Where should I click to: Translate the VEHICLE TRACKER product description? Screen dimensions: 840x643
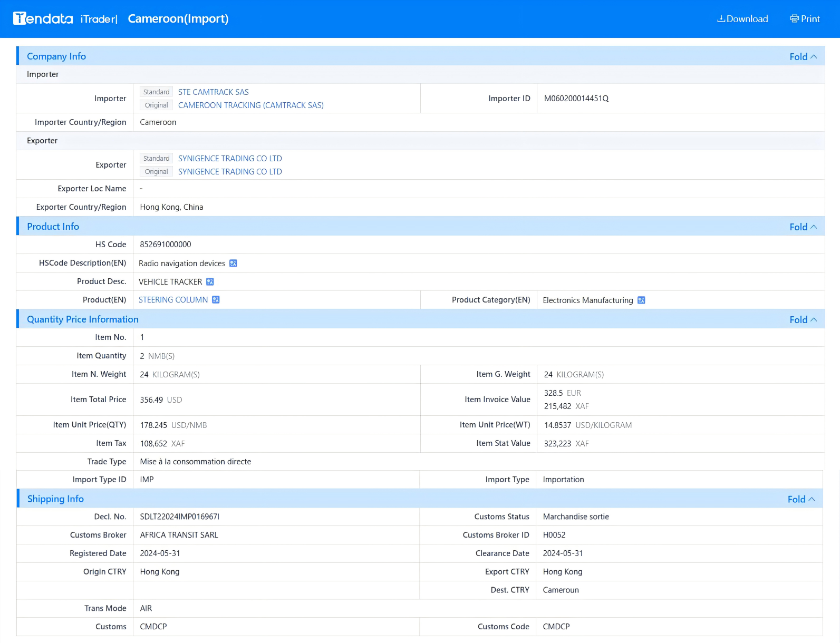[x=210, y=281]
